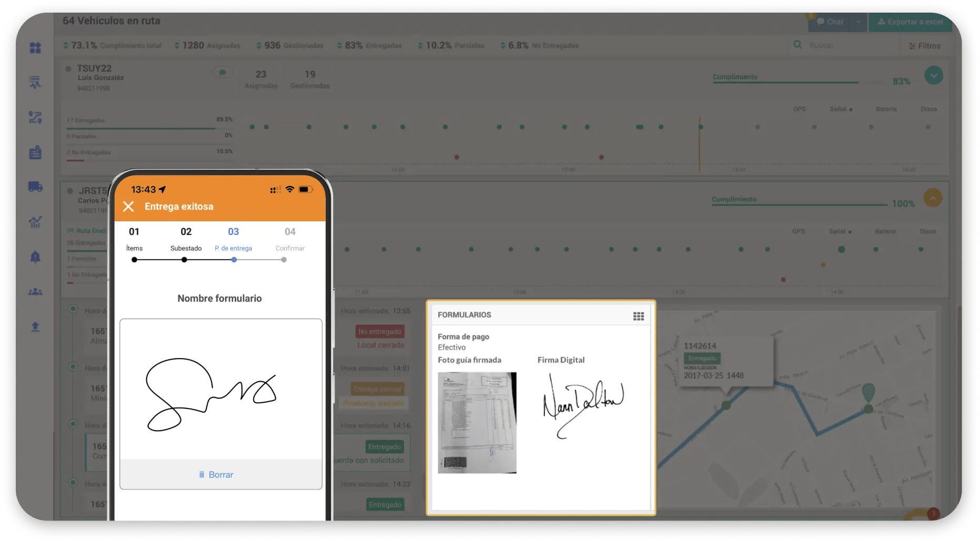The height and width of the screenshot is (542, 980).
Task: Click the orange current-time marker on timeline
Action: coord(700,144)
